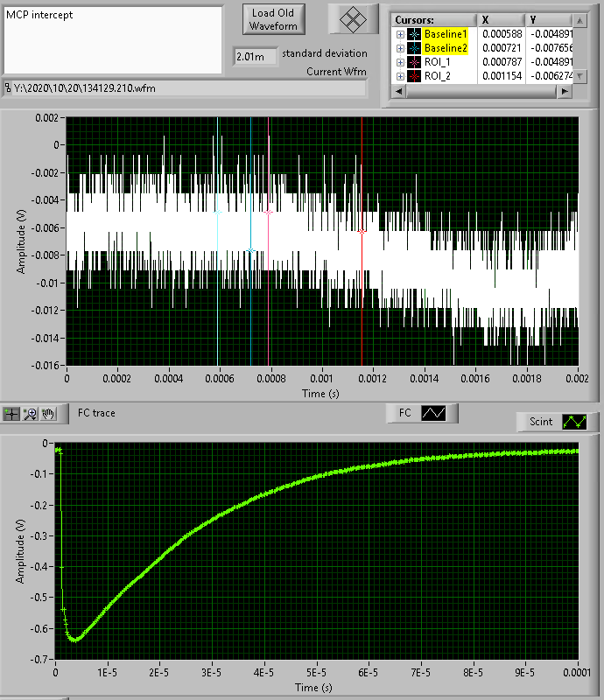Click the Baseline2 cursor style icon
Image resolution: width=604 pixels, height=700 pixels.
click(x=414, y=48)
